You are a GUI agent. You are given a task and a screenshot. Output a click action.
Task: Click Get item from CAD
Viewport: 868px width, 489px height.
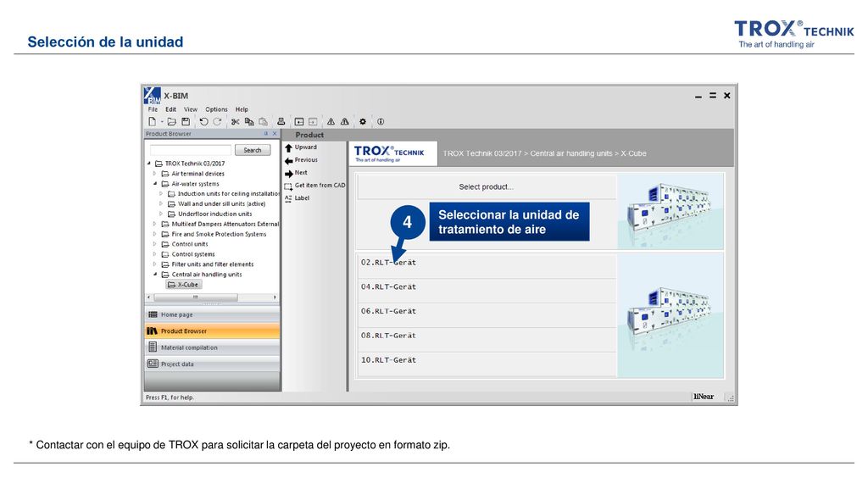pos(314,186)
